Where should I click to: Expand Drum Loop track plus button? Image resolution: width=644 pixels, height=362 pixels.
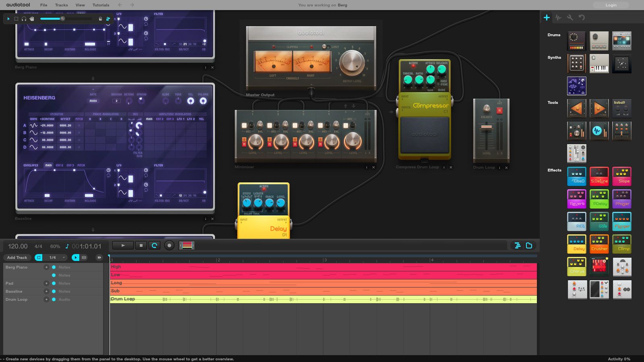46,299
